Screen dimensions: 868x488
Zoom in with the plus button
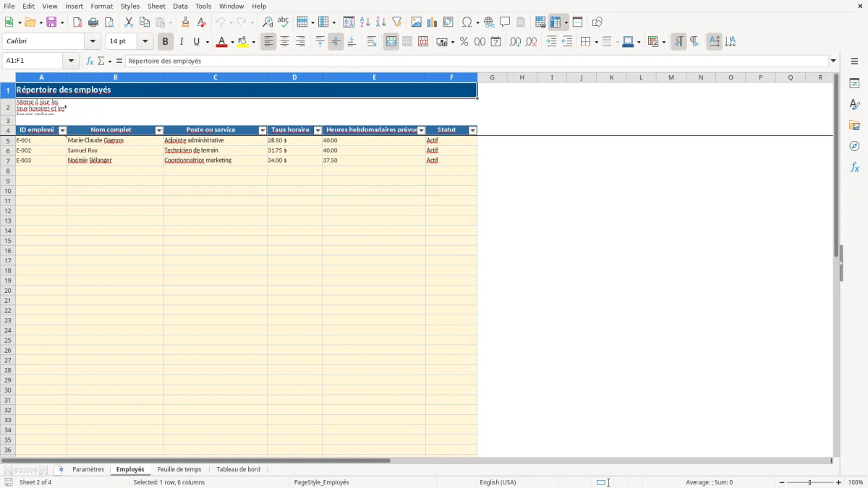(x=839, y=482)
